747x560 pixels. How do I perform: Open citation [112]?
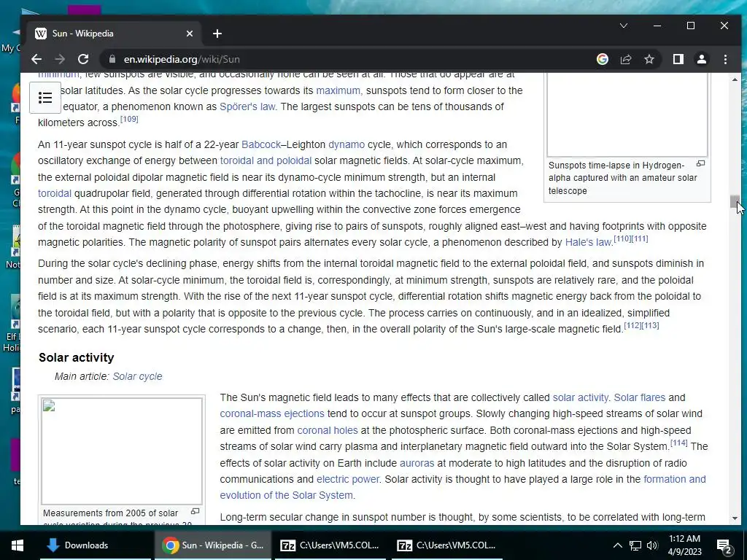click(632, 325)
